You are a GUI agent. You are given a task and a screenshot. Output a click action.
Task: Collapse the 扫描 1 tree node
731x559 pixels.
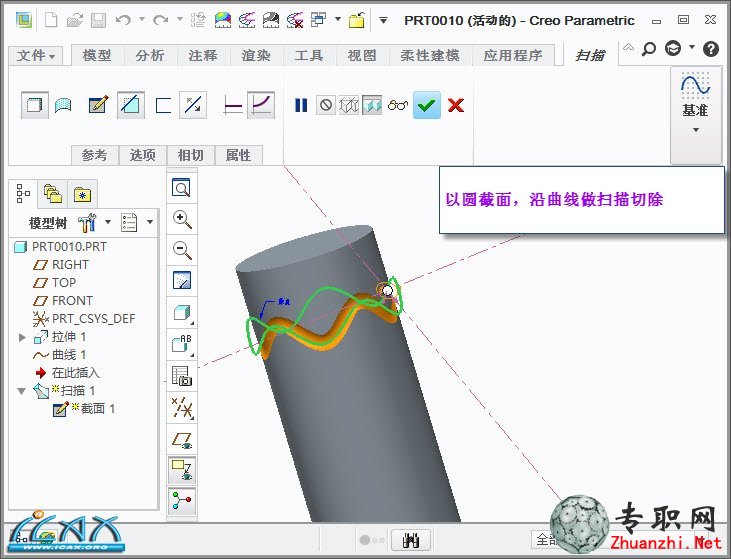[x=21, y=391]
